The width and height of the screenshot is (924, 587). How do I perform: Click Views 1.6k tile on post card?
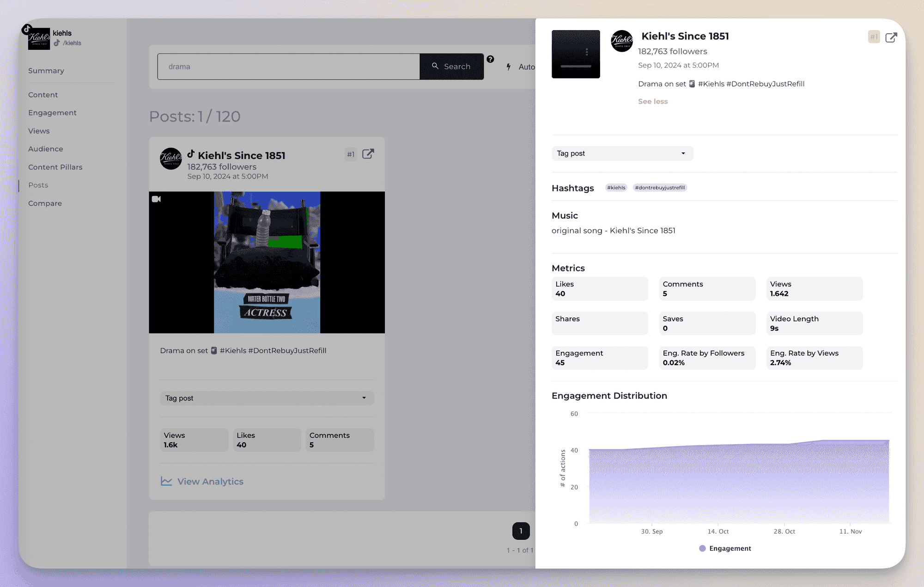[194, 440]
